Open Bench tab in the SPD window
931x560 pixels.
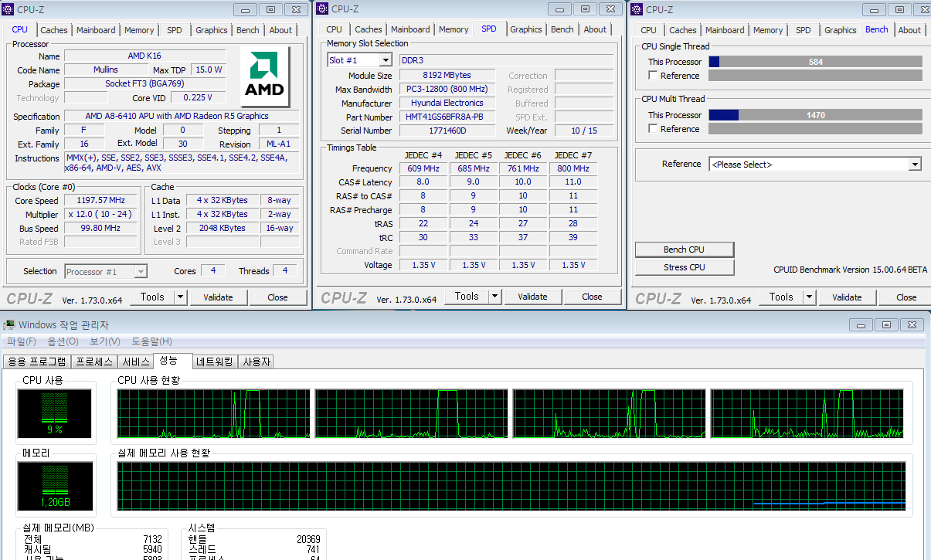tap(562, 29)
